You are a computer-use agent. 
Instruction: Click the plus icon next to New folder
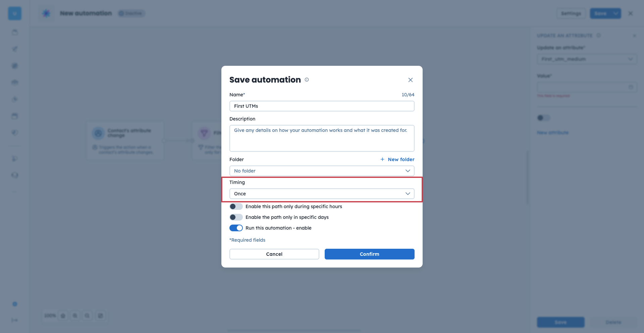point(382,159)
